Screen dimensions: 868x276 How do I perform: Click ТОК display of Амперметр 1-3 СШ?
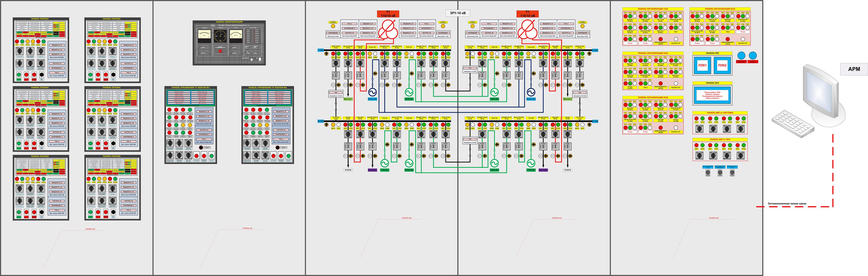click(x=336, y=92)
